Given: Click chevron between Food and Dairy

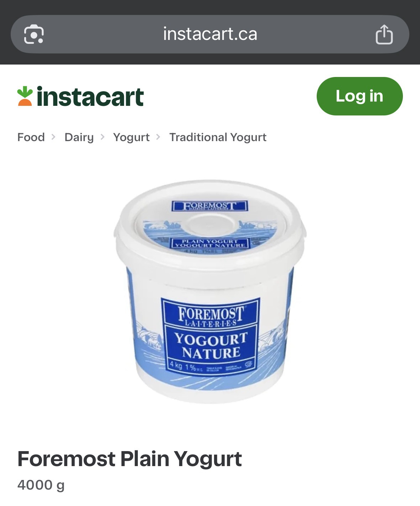Looking at the screenshot, I should coord(53,137).
